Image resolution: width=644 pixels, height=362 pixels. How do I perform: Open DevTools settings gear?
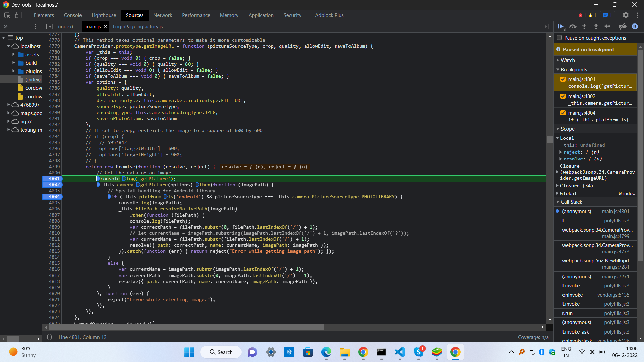[x=626, y=15]
